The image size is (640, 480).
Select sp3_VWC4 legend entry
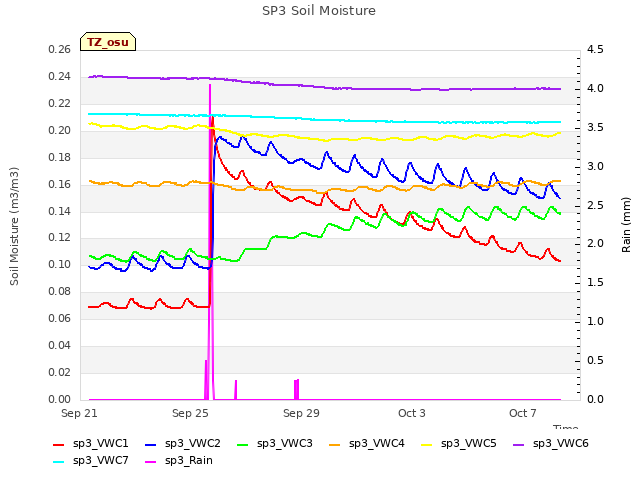tap(367, 444)
